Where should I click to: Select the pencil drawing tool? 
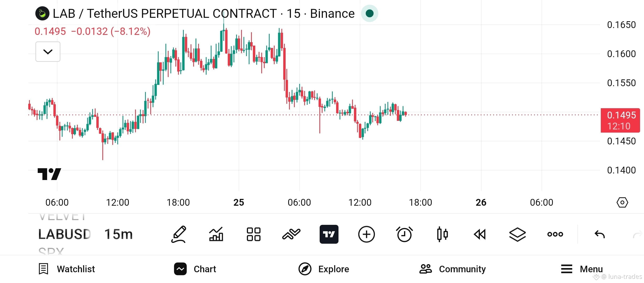click(179, 234)
